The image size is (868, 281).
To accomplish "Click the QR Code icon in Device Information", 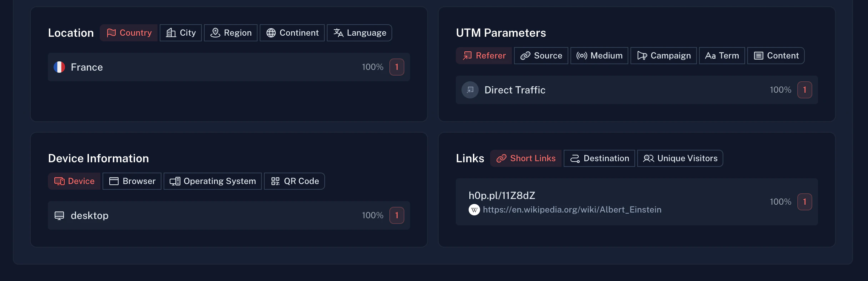I will tap(275, 181).
